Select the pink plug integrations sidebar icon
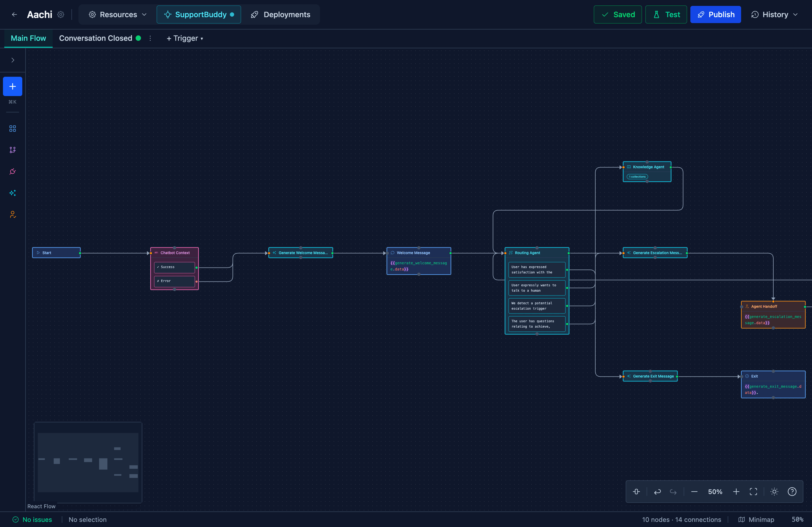This screenshot has height=527, width=812. [x=13, y=171]
